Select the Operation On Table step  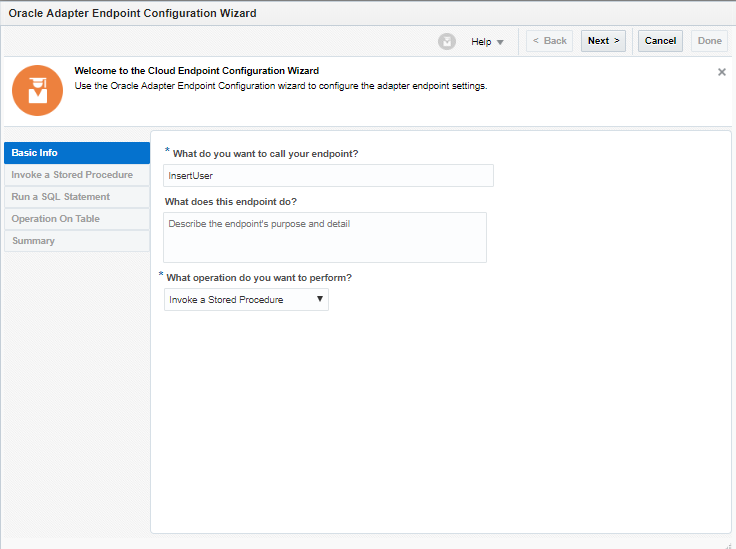77,219
